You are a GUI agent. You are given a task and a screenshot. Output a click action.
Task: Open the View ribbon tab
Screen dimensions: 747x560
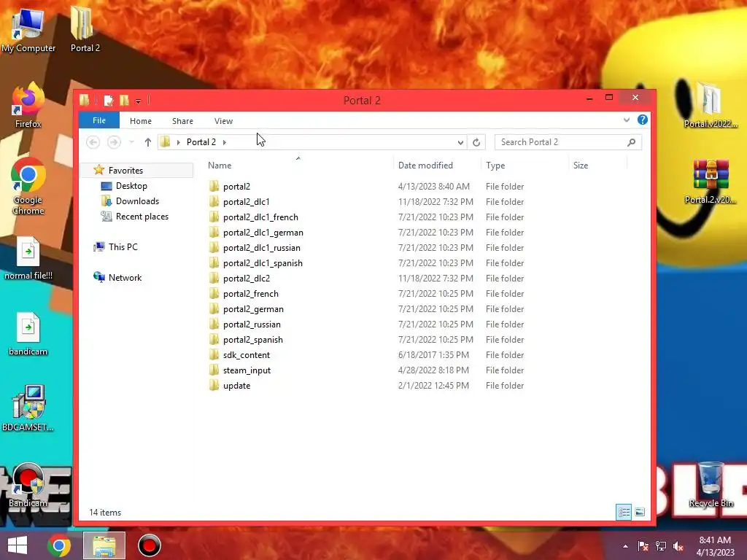point(223,121)
